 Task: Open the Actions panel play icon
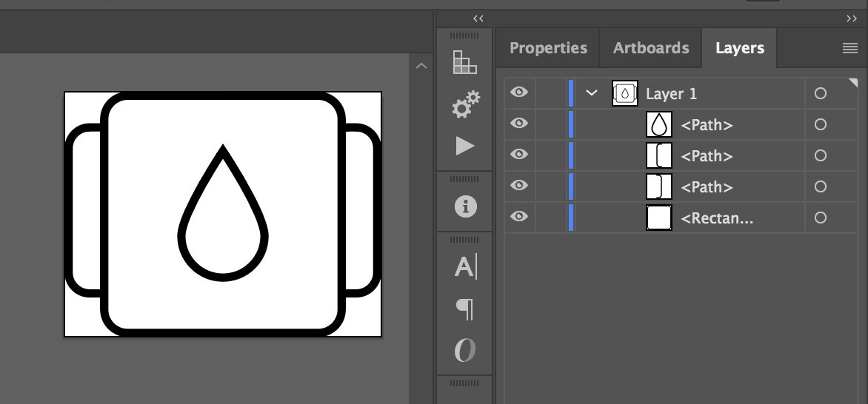(x=465, y=146)
